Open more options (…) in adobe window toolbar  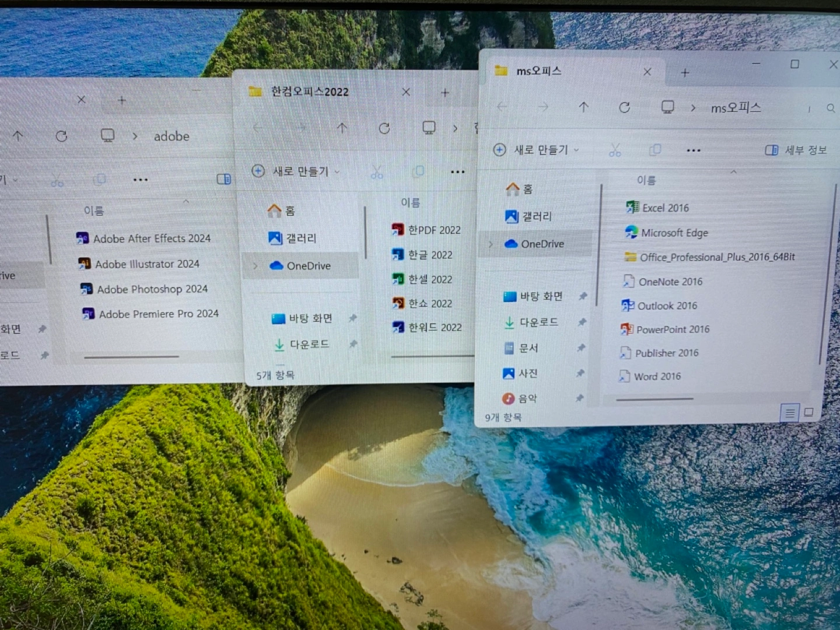tap(141, 180)
